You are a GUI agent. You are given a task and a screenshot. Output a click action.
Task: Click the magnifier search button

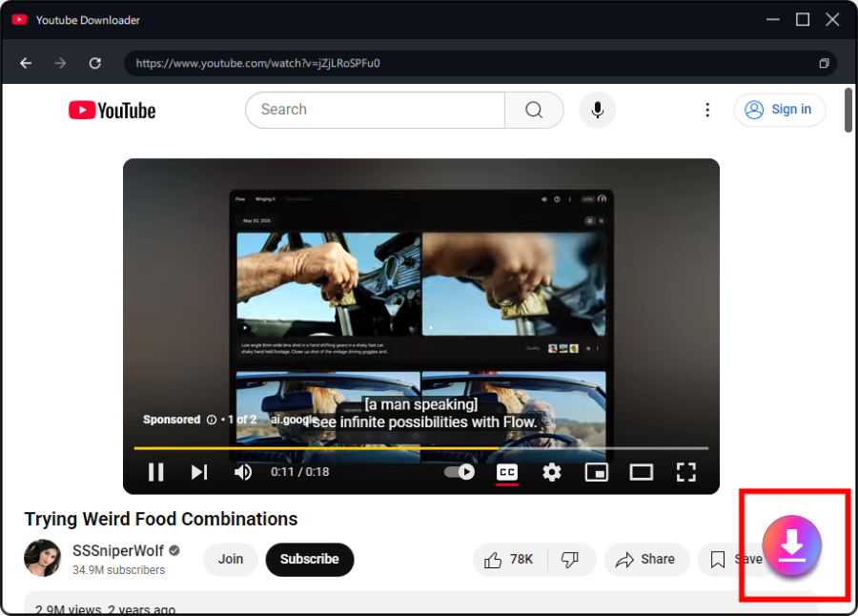pos(534,110)
